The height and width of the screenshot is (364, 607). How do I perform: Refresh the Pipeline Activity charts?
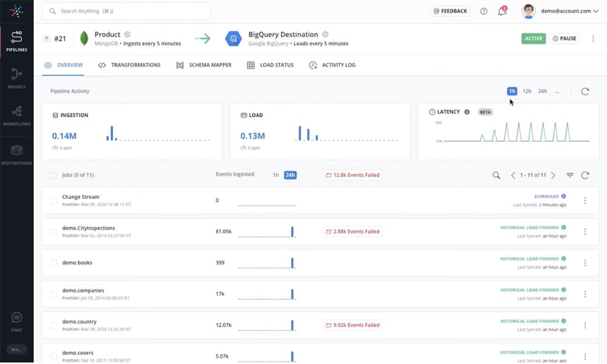(x=585, y=90)
